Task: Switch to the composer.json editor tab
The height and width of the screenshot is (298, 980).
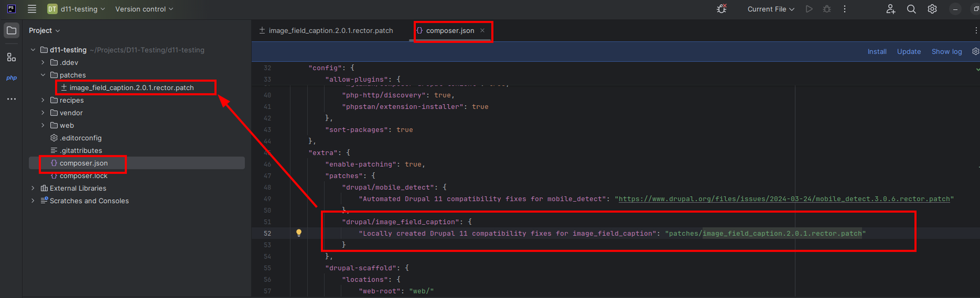Action: point(450,31)
